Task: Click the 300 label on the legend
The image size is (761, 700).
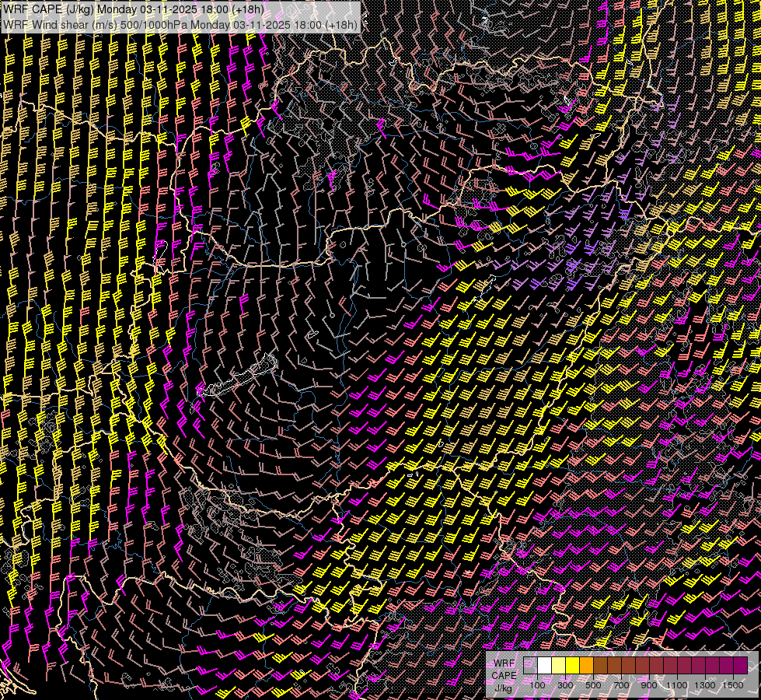Action: tap(565, 685)
